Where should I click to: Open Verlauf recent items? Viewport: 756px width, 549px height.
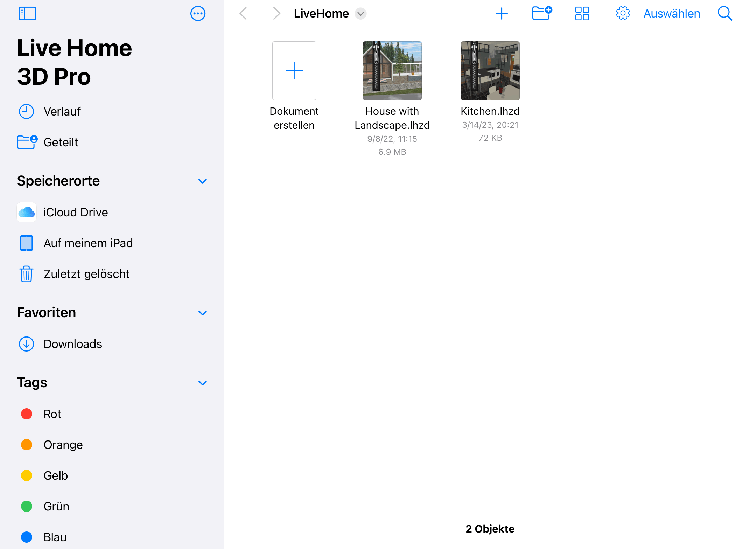(x=112, y=111)
